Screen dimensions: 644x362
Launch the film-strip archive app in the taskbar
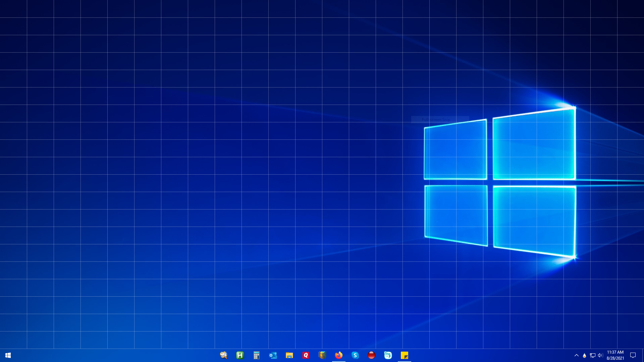(322, 355)
